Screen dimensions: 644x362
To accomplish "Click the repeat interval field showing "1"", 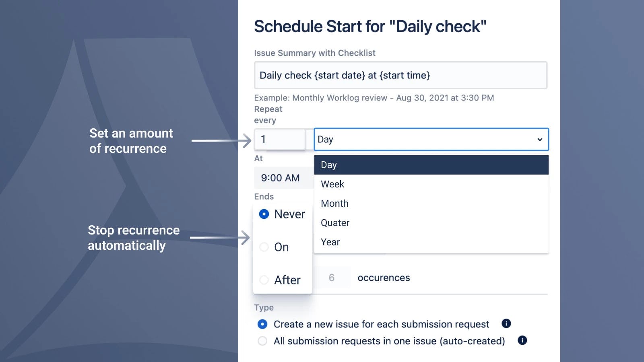I will (x=279, y=139).
